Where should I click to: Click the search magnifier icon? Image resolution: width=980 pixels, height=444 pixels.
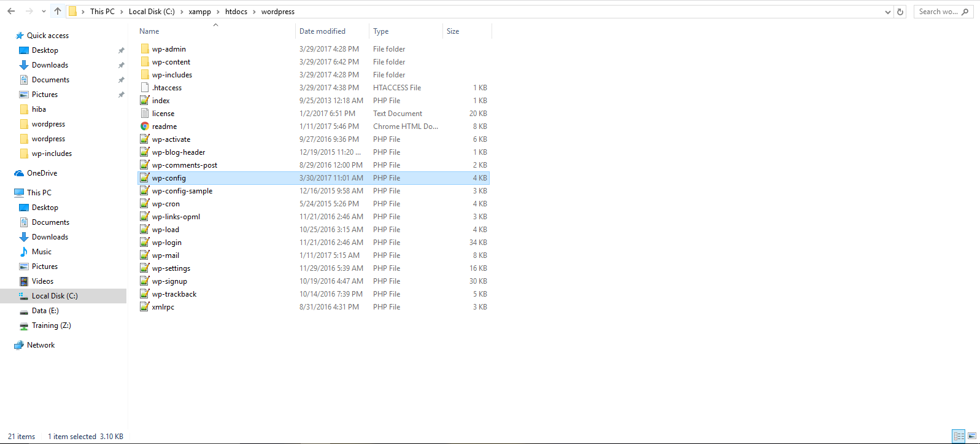[965, 12]
